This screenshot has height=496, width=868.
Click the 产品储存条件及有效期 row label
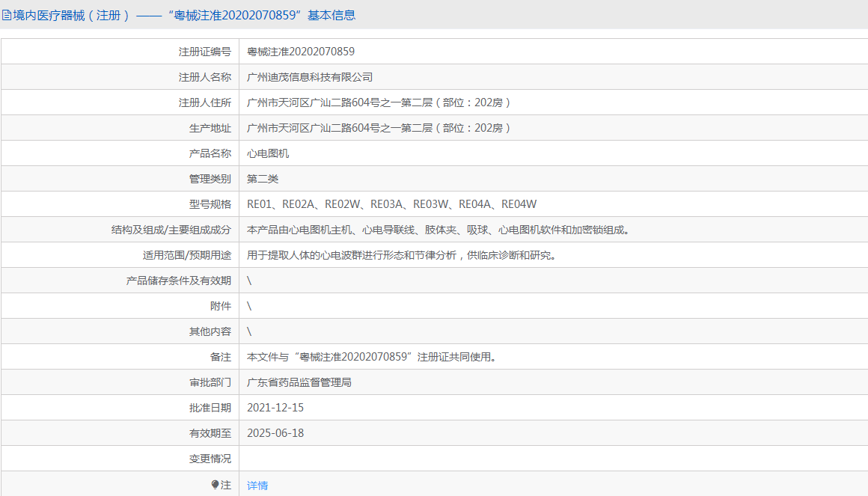179,281
